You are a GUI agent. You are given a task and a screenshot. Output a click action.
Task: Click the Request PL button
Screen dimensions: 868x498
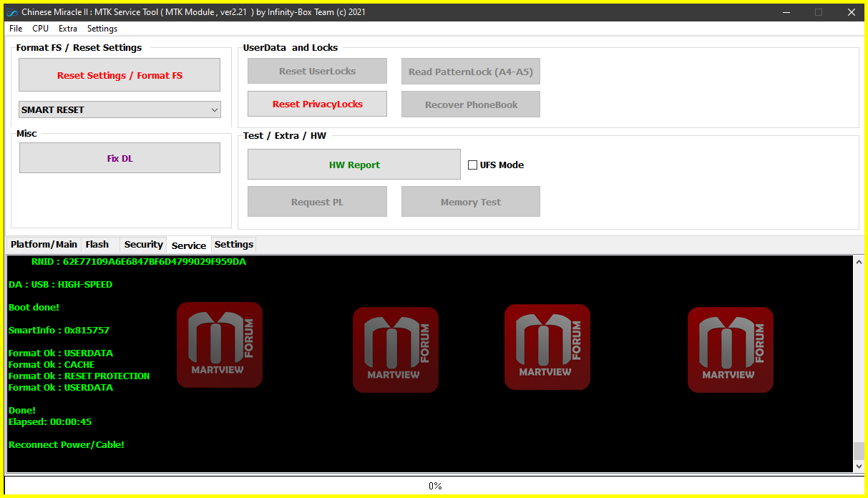[317, 202]
